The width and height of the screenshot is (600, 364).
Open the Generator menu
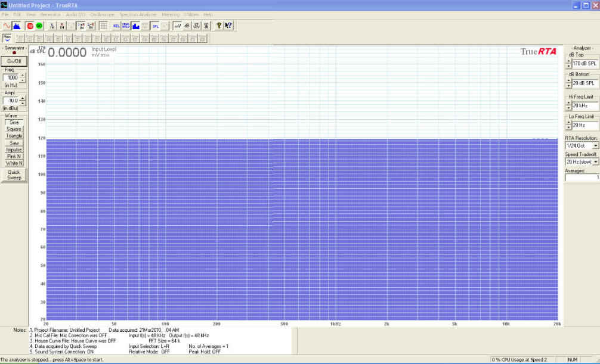click(x=51, y=14)
